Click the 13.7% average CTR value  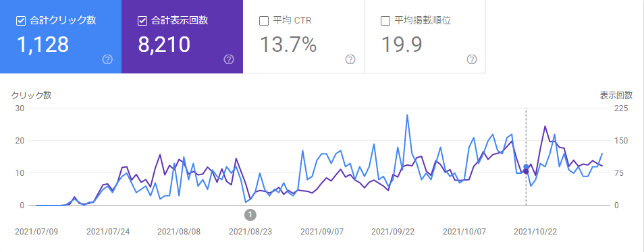click(288, 44)
